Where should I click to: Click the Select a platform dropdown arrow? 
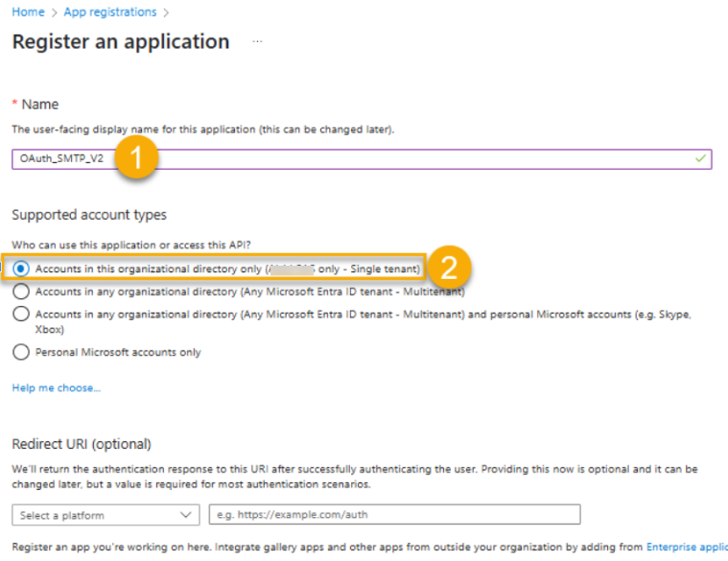[186, 515]
